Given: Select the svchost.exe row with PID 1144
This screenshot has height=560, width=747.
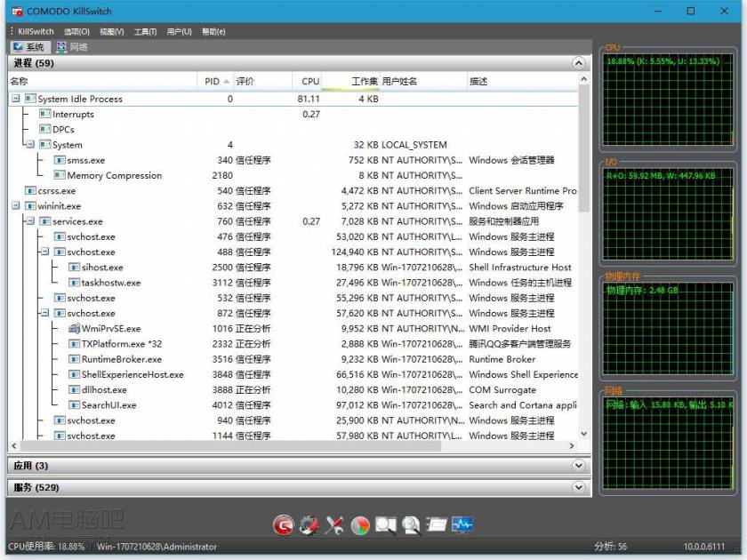Looking at the screenshot, I should (293, 436).
